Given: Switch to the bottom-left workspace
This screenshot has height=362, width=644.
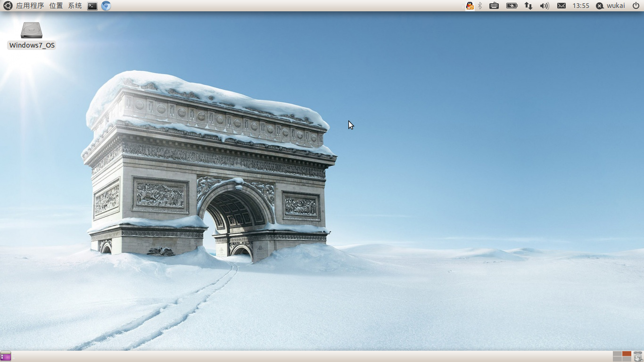Looking at the screenshot, I should point(617,359).
